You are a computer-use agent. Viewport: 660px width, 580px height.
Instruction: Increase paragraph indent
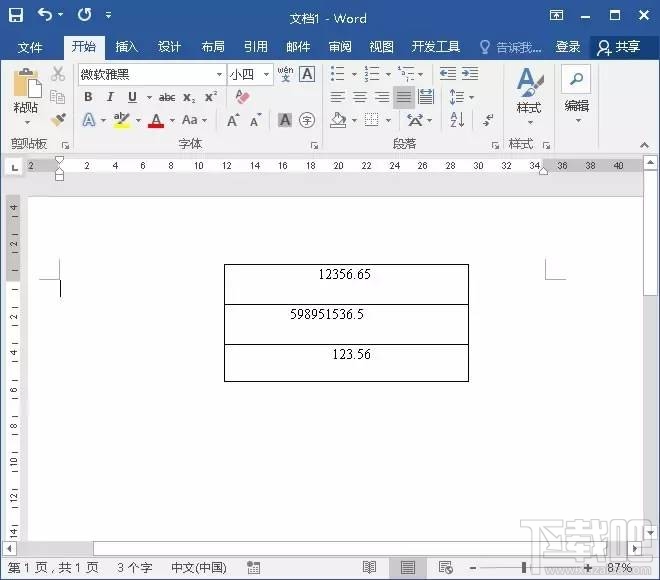470,74
